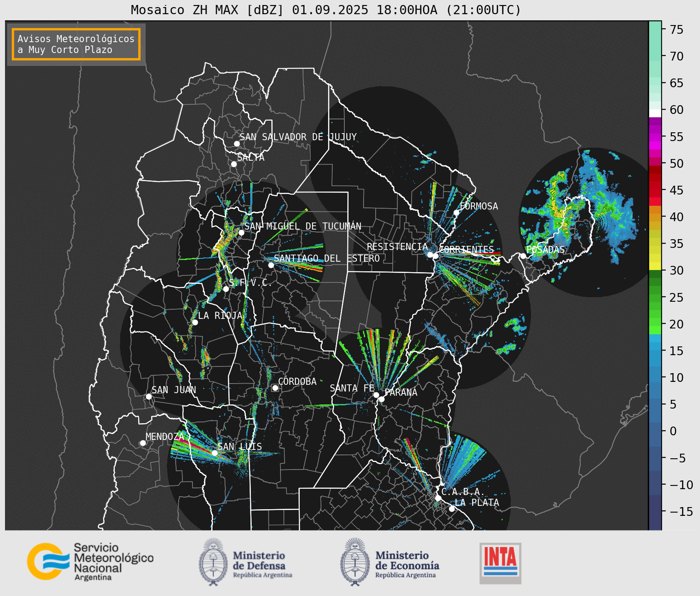Click the white 60 dBZ color on scale
Screen dimensions: 700x596
[655, 113]
